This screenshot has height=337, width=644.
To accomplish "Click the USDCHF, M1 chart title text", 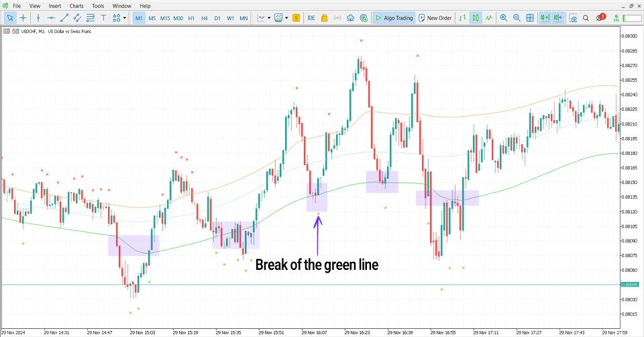I will click(56, 32).
